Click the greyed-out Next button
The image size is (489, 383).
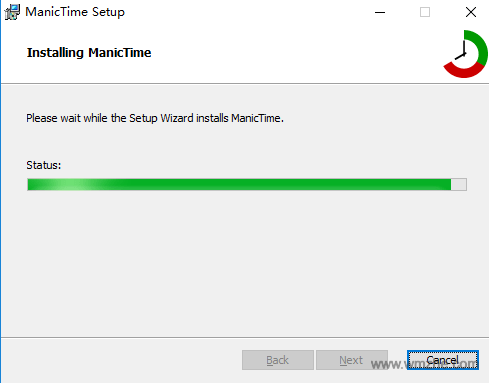pyautogui.click(x=351, y=360)
